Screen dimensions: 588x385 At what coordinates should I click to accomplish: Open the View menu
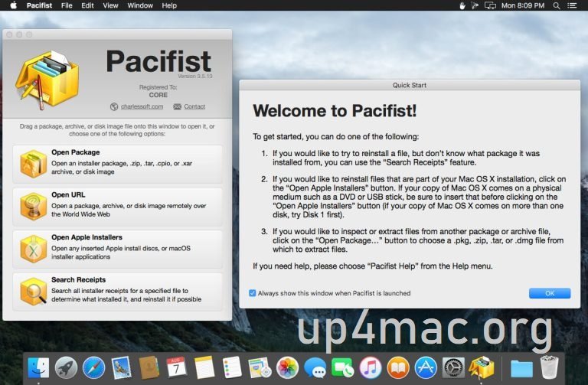110,5
